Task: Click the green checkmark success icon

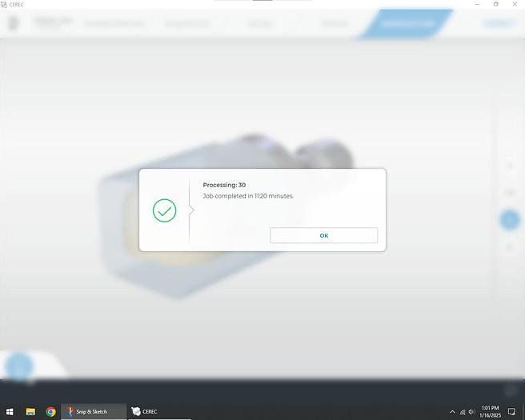Action: 164,210
